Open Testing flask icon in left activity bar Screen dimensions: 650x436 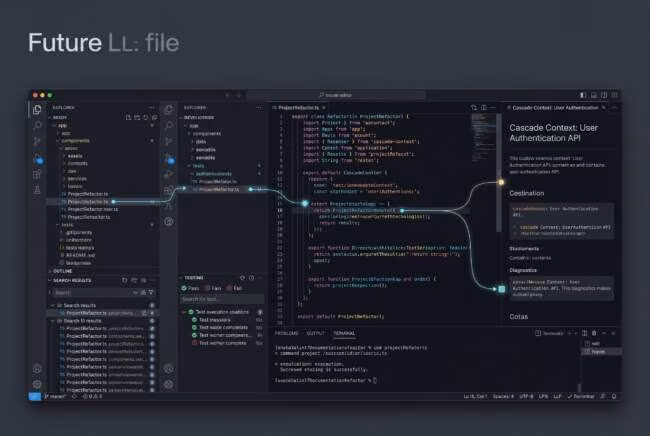(x=37, y=190)
